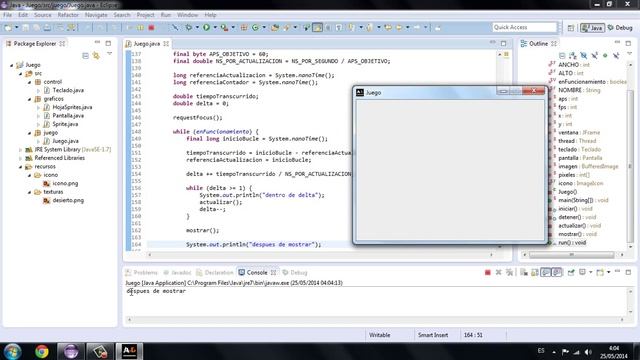This screenshot has height=360, width=640.
Task: Open the New wizard from the toolbar
Action: click(8, 27)
